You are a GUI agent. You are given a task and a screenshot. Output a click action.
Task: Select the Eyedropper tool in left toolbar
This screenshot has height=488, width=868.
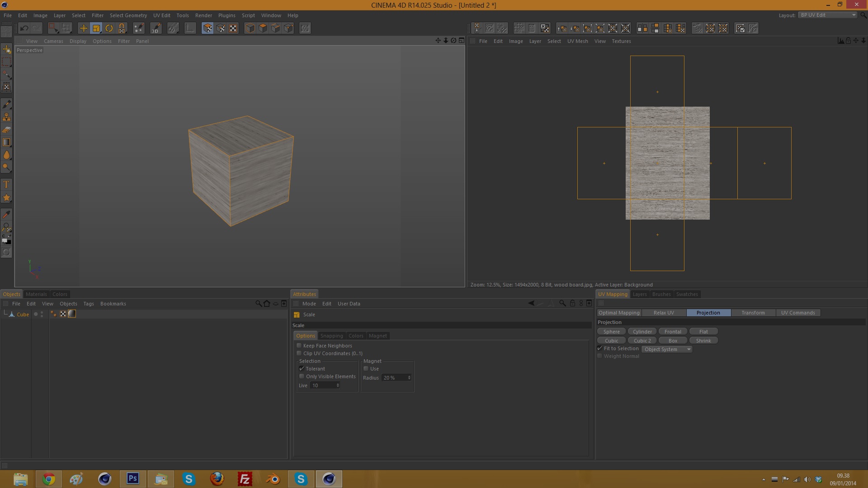(x=6, y=214)
